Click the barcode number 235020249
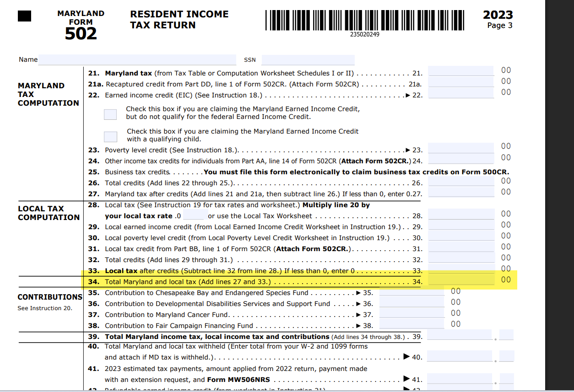The image size is (574, 392). (364, 34)
